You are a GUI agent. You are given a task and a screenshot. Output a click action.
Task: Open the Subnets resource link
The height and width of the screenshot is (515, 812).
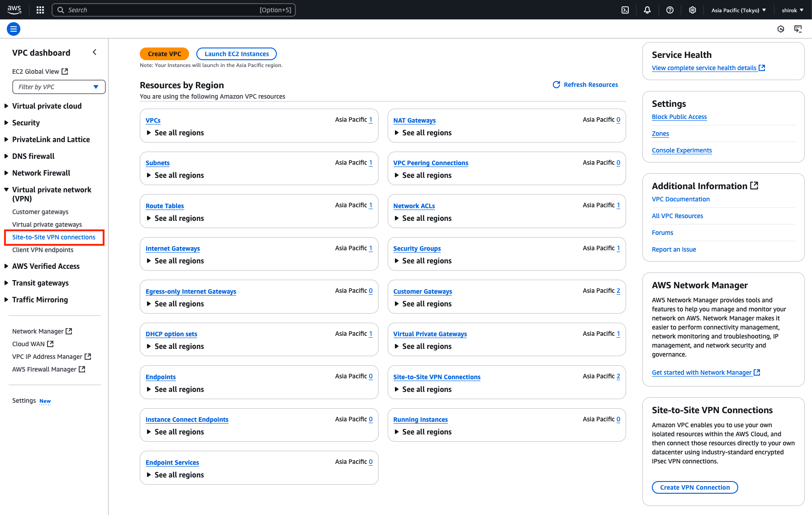[x=157, y=163]
